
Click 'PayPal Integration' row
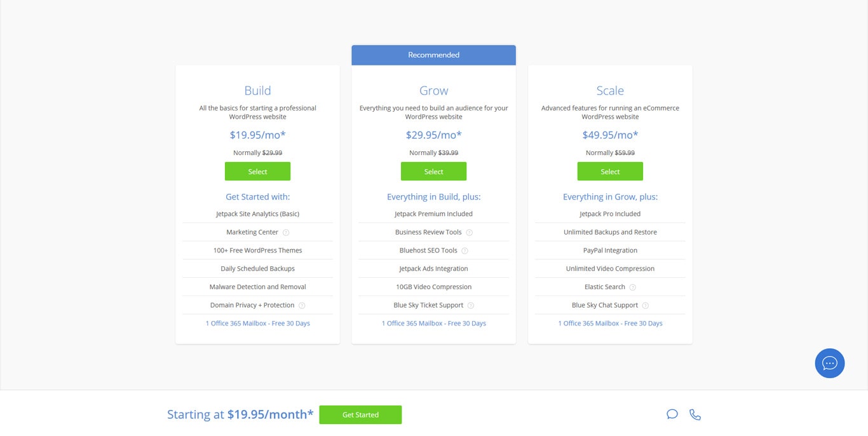(x=610, y=250)
